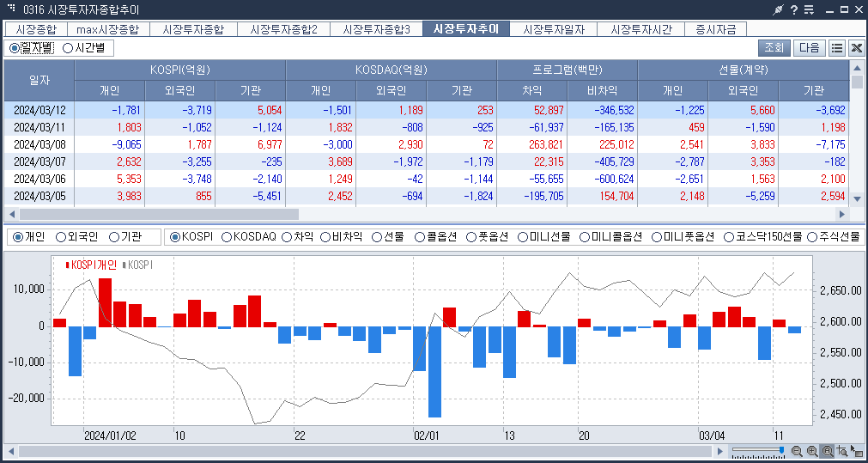868x463 pixels.
Task: Switch to the 증시자금 tab
Action: coord(715,29)
